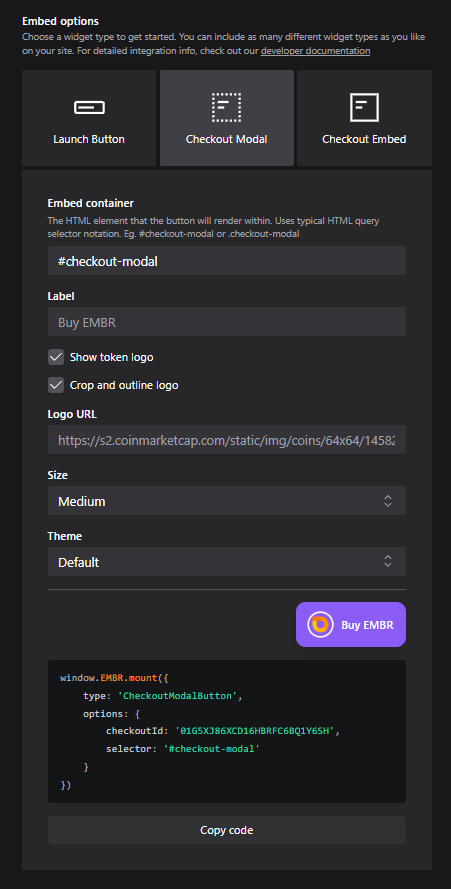
Task: Click the Size field up-down chevron icon
Action: [388, 501]
